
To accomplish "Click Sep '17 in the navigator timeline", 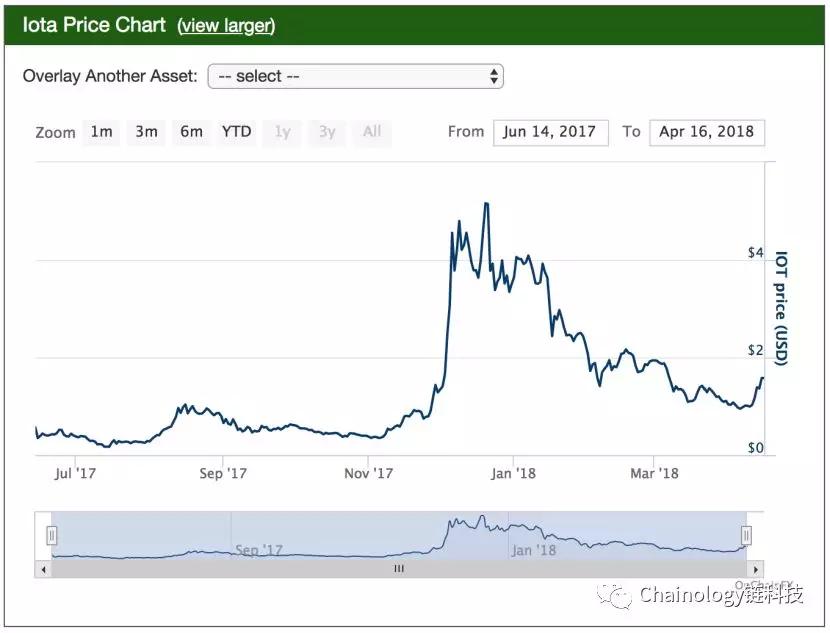I will click(259, 550).
